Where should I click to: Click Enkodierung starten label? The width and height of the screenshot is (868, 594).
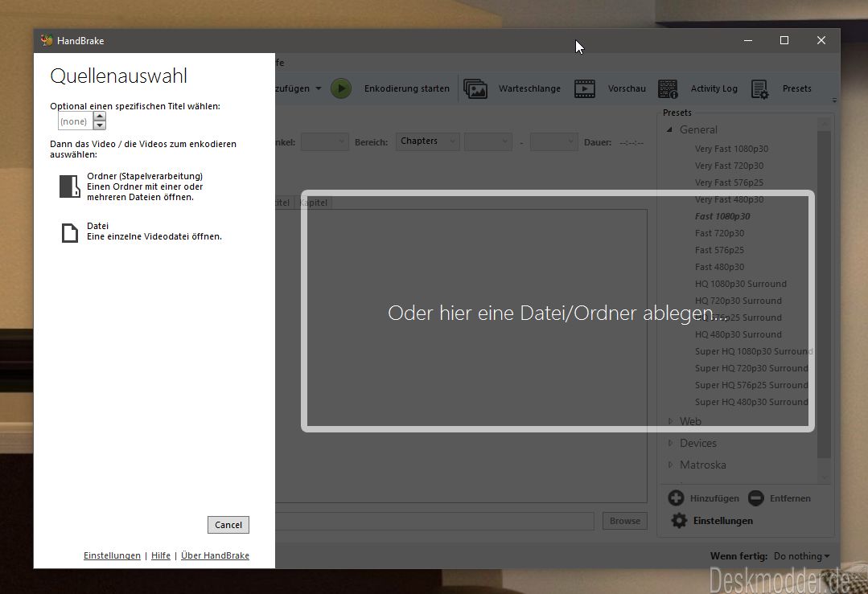point(406,88)
